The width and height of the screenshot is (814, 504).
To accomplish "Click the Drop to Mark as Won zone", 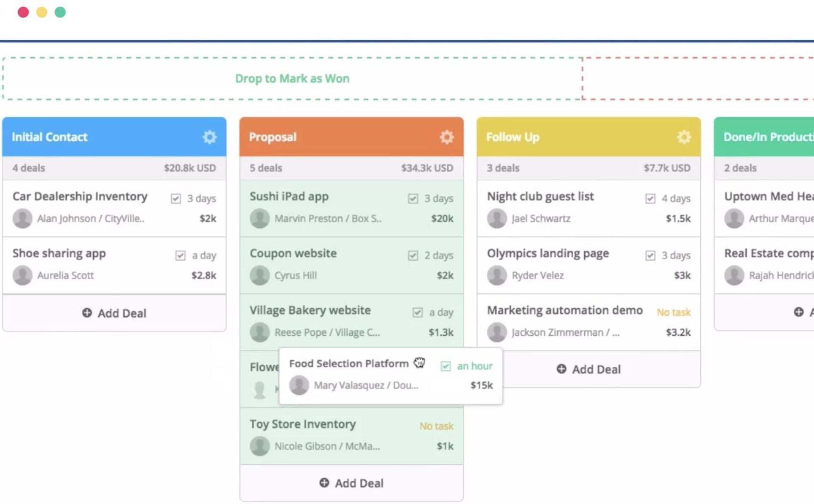I will tap(292, 78).
